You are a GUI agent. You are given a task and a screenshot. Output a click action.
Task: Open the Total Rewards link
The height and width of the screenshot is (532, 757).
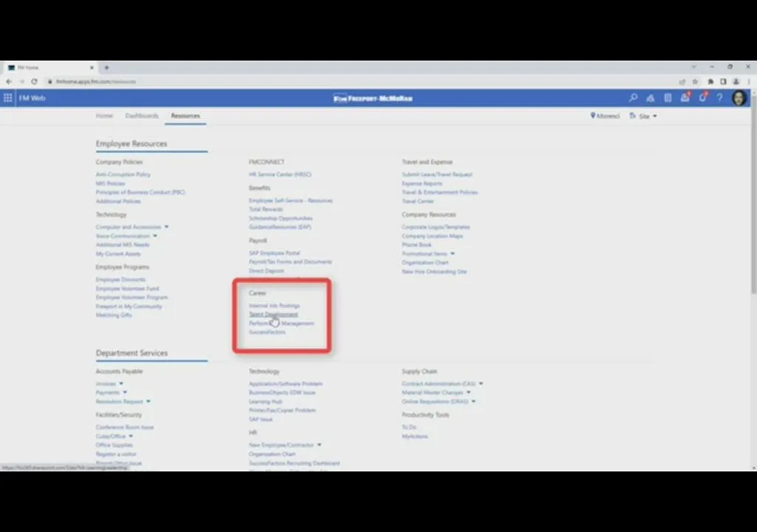pos(265,210)
